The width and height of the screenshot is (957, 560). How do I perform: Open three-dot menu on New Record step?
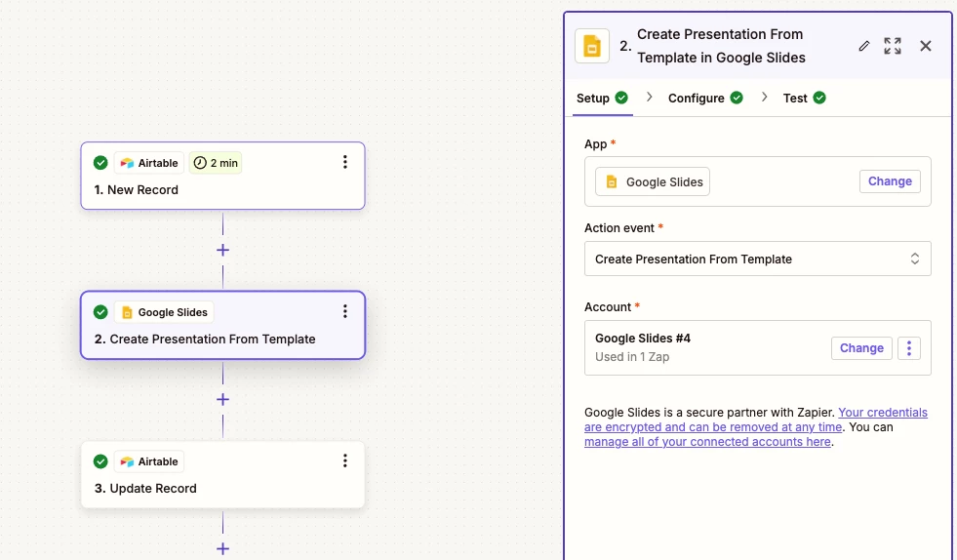coord(344,162)
